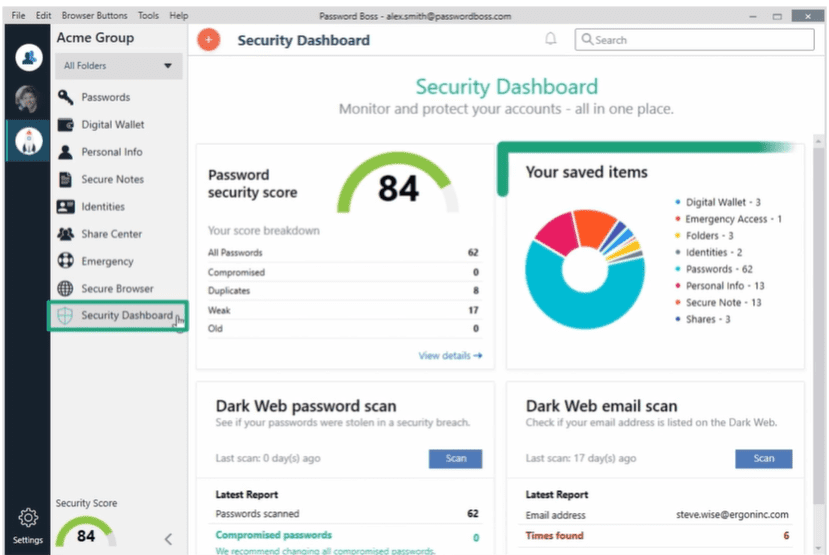829x555 pixels.
Task: Select the rocket profile avatar
Action: (x=29, y=141)
